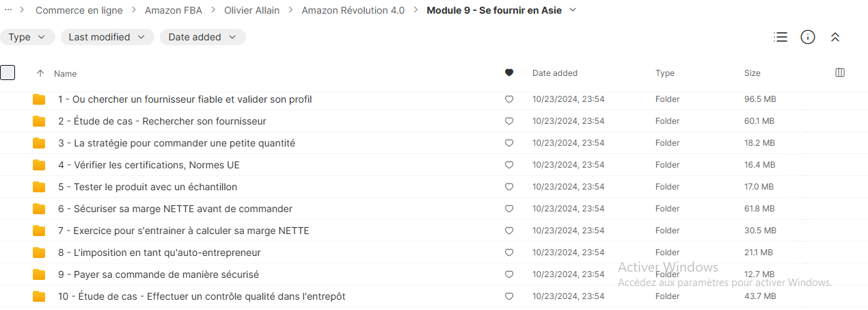Click the sort arrow beside Name
The image size is (868, 310).
pyautogui.click(x=40, y=73)
